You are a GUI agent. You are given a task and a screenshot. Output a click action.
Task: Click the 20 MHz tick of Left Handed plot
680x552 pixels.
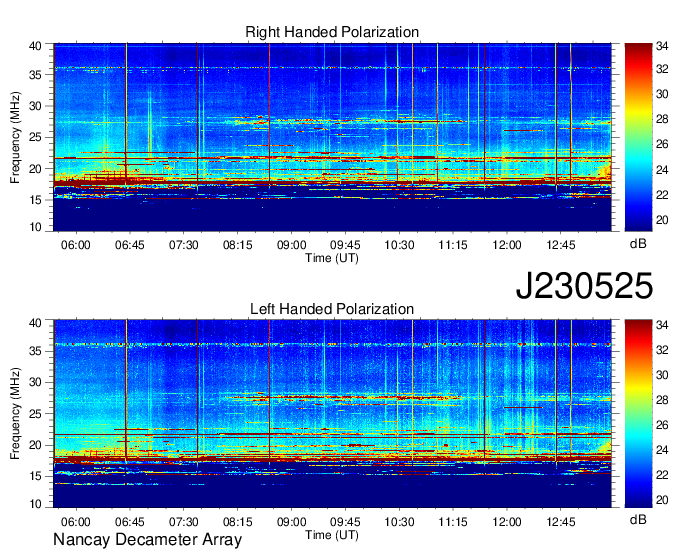click(35, 445)
